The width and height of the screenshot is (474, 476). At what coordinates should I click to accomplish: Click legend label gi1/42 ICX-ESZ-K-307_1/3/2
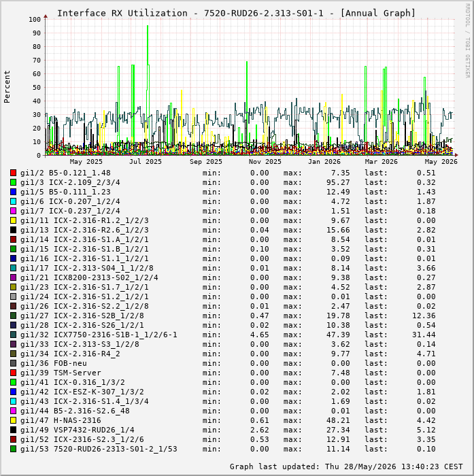[x=82, y=392]
